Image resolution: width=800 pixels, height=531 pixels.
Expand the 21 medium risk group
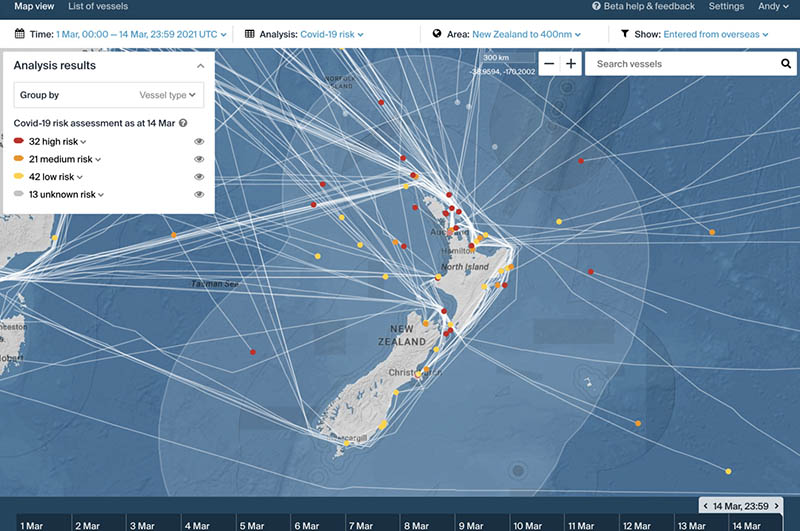click(65, 159)
